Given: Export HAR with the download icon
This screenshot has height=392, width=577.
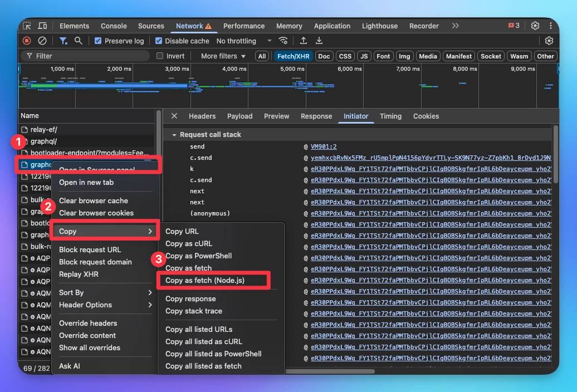Looking at the screenshot, I should click(319, 41).
